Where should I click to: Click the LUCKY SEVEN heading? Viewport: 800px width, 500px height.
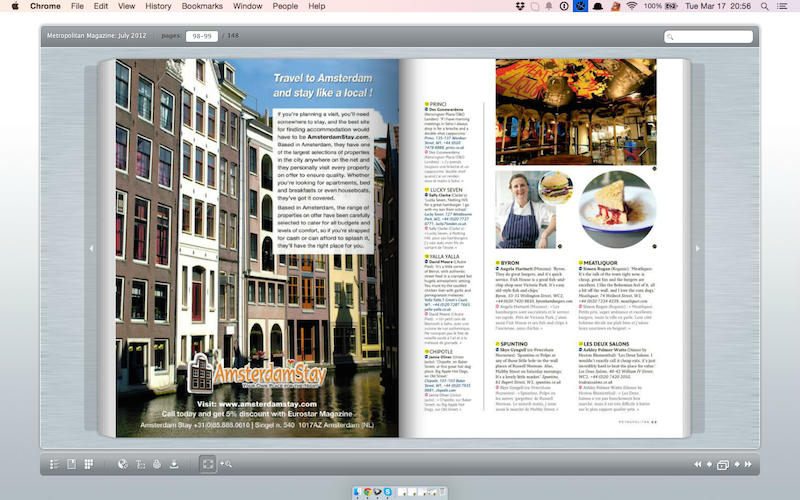click(445, 190)
